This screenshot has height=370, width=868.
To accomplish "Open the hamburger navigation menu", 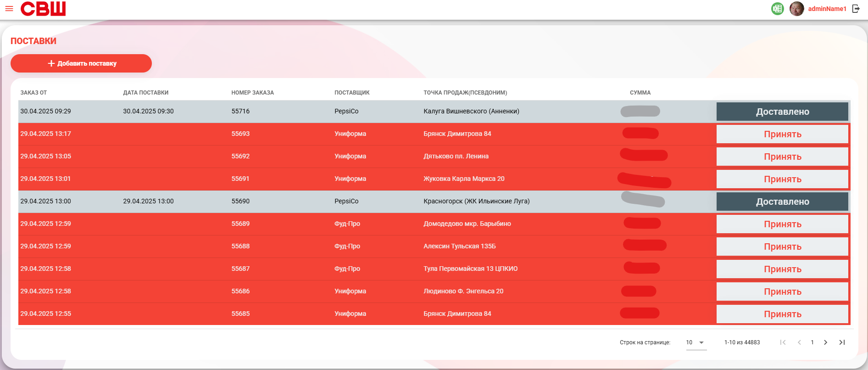I will point(9,9).
